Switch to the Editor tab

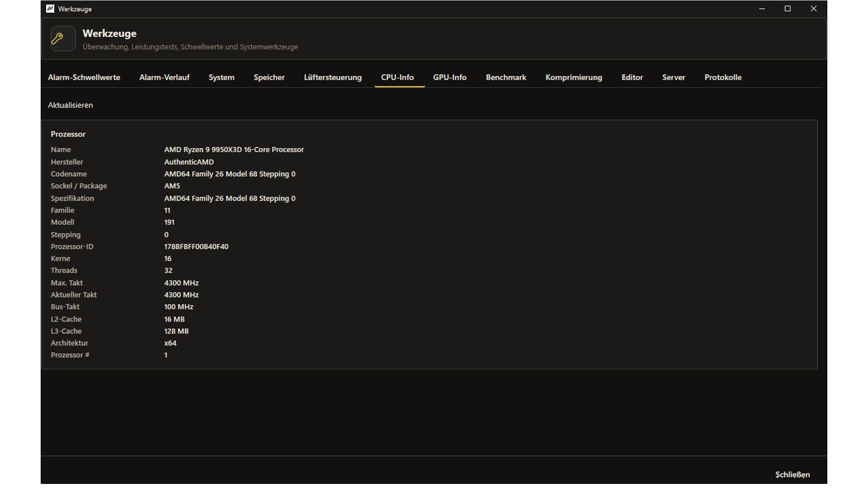(632, 77)
